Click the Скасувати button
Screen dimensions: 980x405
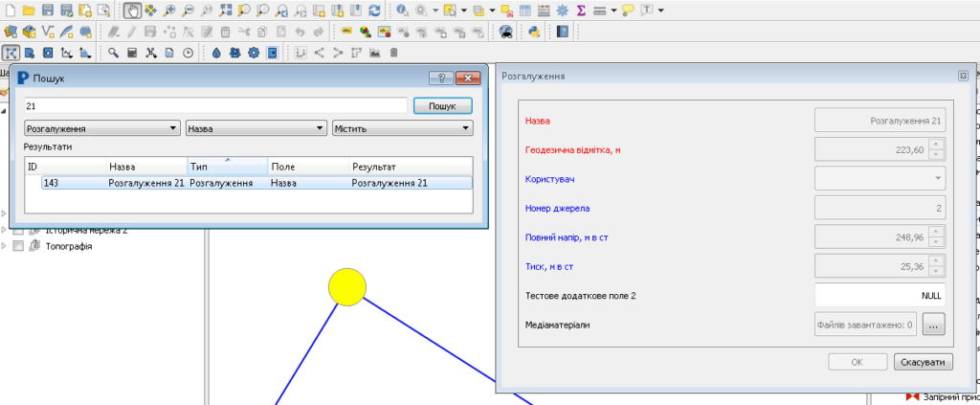924,363
